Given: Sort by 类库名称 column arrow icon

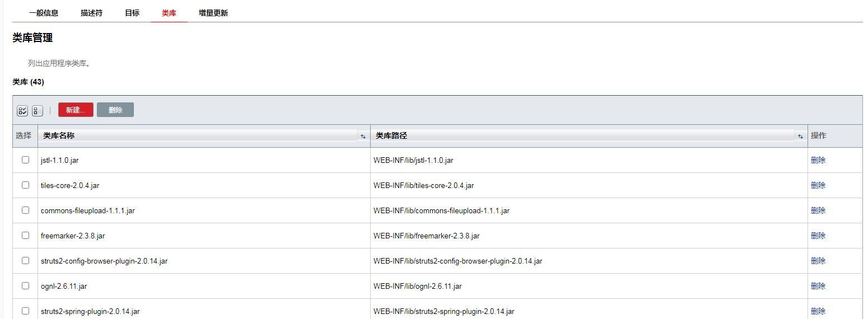Looking at the screenshot, I should pyautogui.click(x=363, y=136).
